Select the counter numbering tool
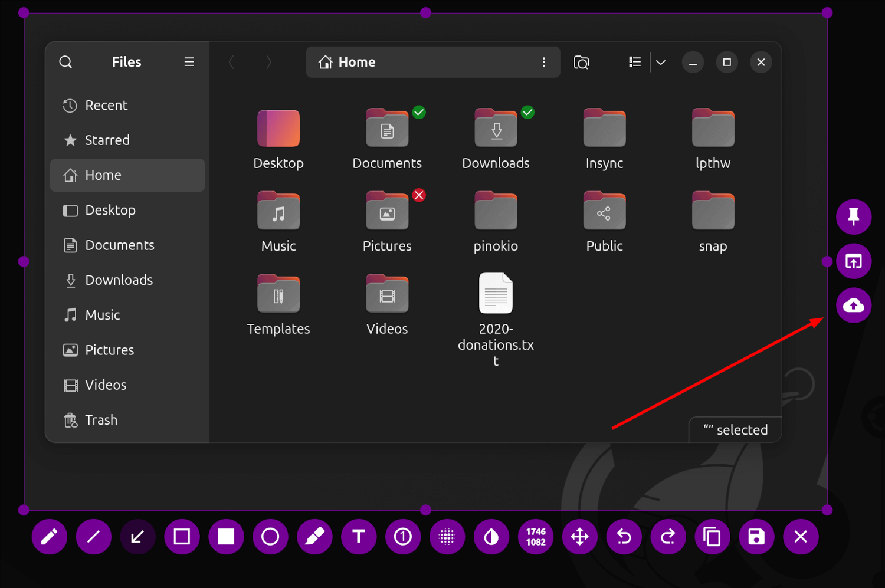885x588 pixels. tap(403, 537)
